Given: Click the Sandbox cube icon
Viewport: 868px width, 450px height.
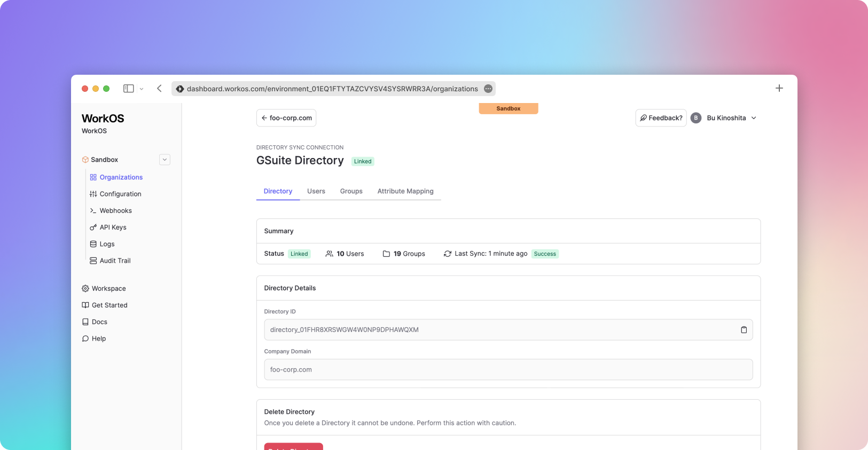Looking at the screenshot, I should [x=85, y=160].
